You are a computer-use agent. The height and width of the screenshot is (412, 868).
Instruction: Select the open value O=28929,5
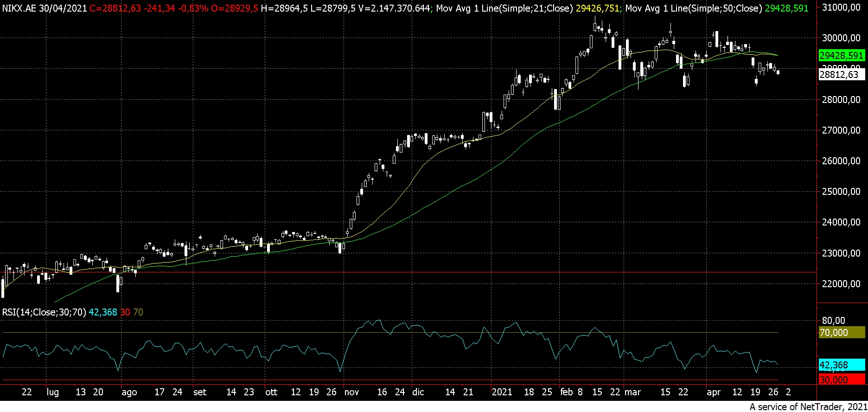tap(235, 9)
